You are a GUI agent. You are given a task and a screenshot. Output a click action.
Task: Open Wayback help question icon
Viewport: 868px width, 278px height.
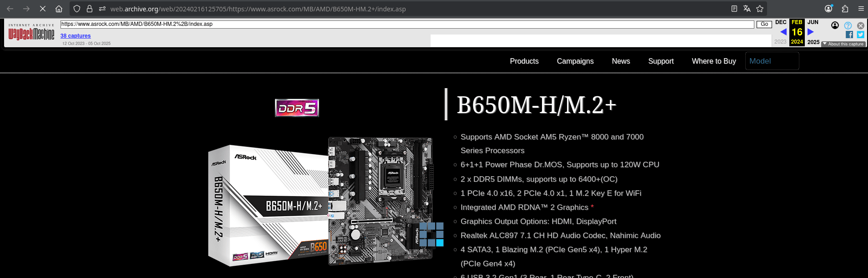coord(848,25)
